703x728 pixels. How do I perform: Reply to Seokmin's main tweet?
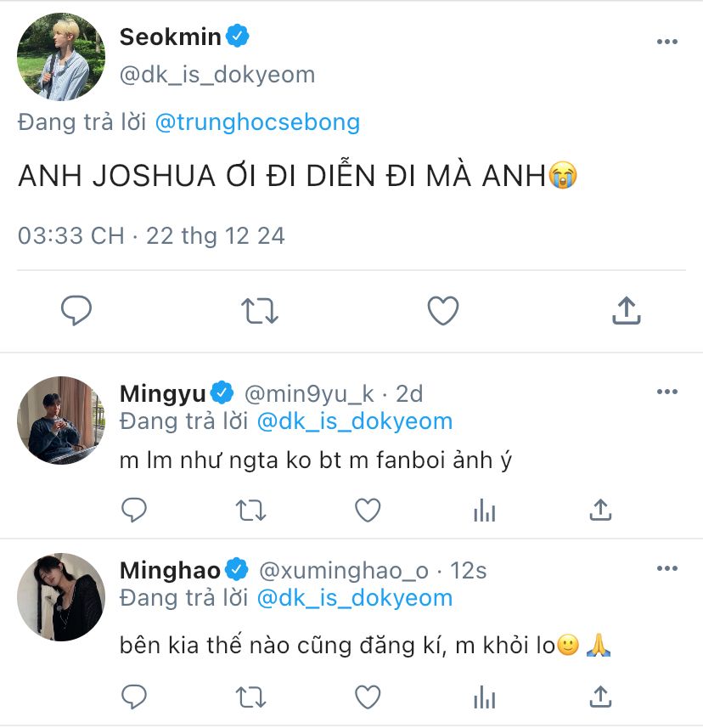(x=76, y=311)
